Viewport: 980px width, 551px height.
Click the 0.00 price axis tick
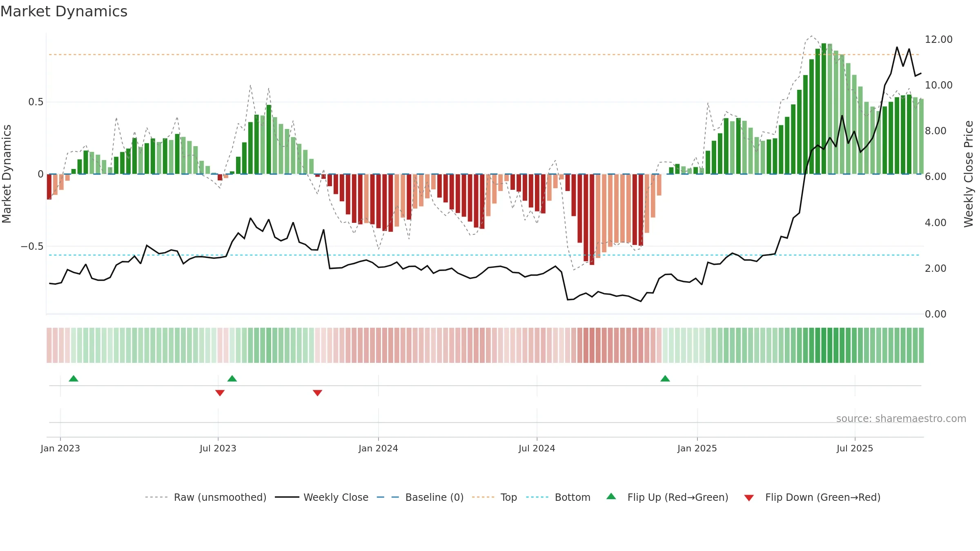point(935,314)
